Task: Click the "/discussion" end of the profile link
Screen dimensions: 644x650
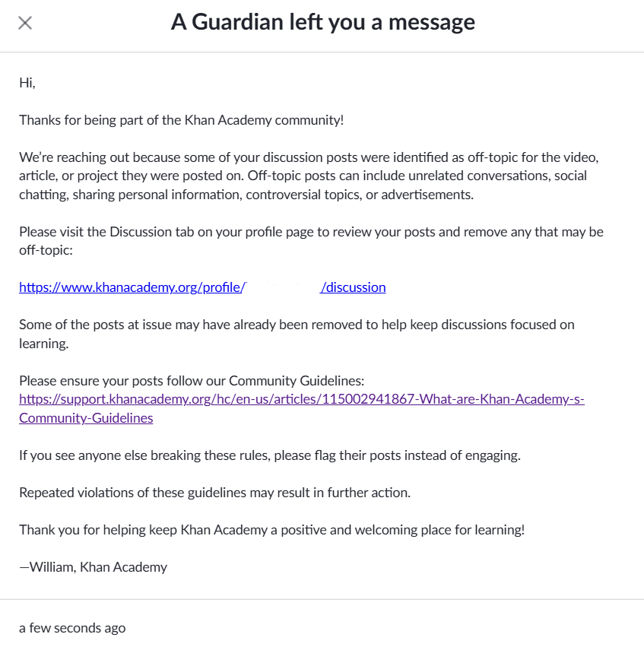Action: pyautogui.click(x=353, y=287)
